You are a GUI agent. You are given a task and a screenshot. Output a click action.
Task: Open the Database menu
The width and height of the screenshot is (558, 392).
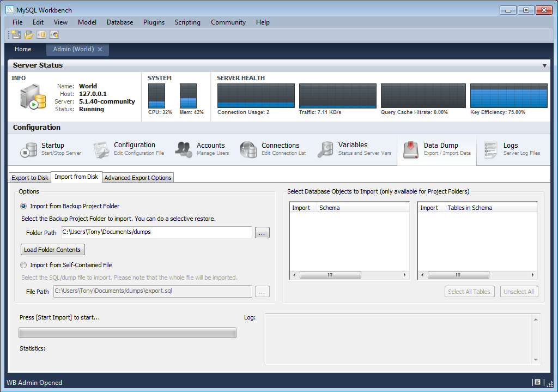119,22
